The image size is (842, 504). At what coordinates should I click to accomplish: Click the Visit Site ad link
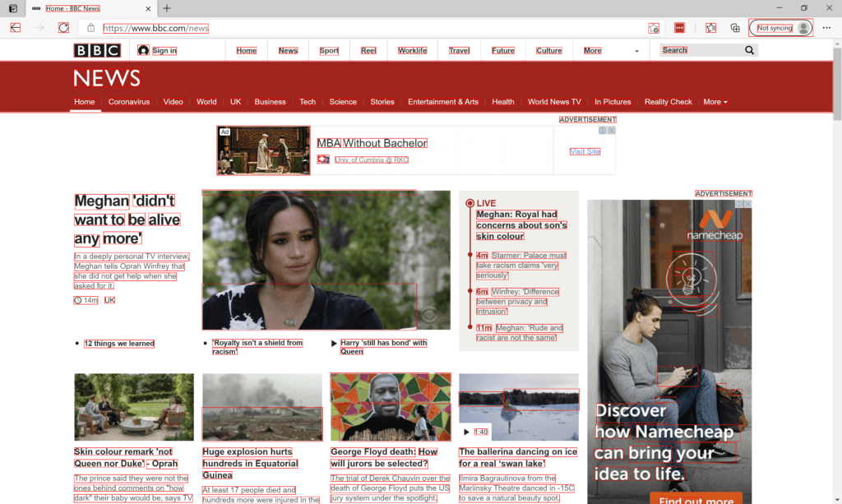point(585,151)
